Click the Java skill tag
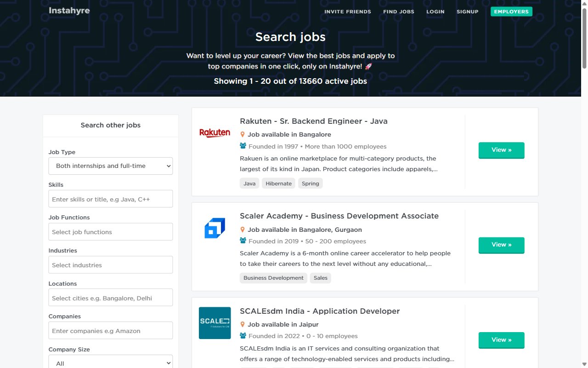Image resolution: width=588 pixels, height=368 pixels. click(x=249, y=183)
